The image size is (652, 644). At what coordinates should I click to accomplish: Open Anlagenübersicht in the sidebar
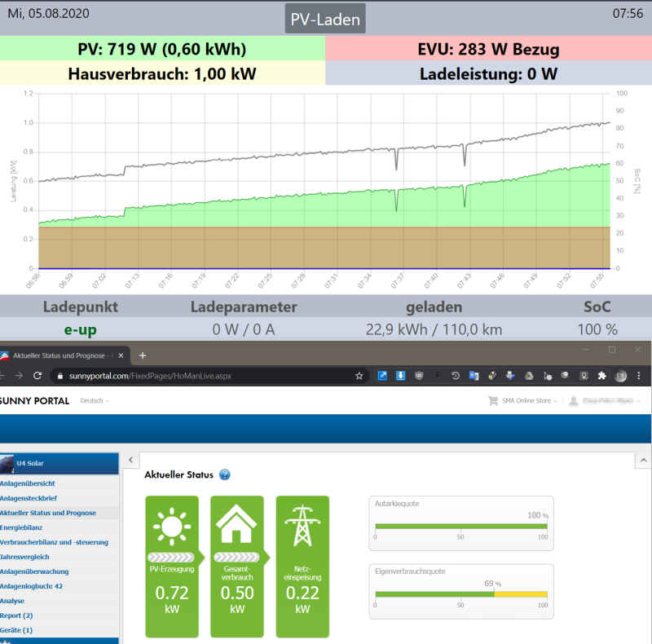pos(28,483)
